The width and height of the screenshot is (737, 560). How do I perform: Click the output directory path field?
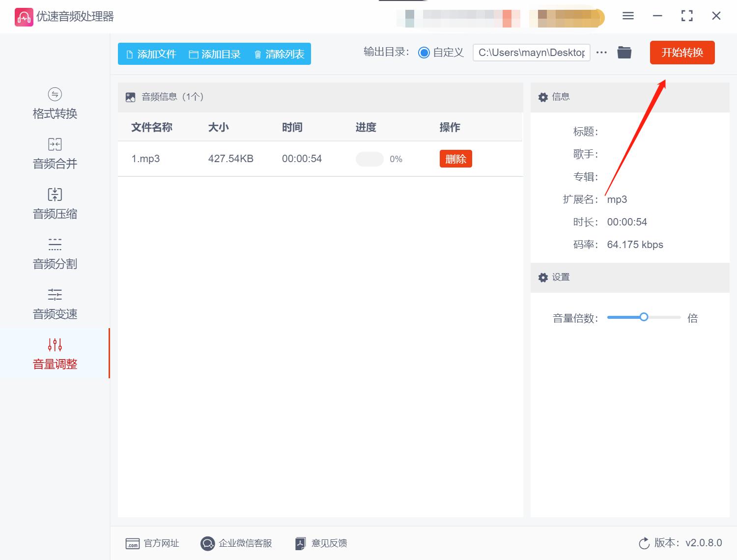(531, 52)
